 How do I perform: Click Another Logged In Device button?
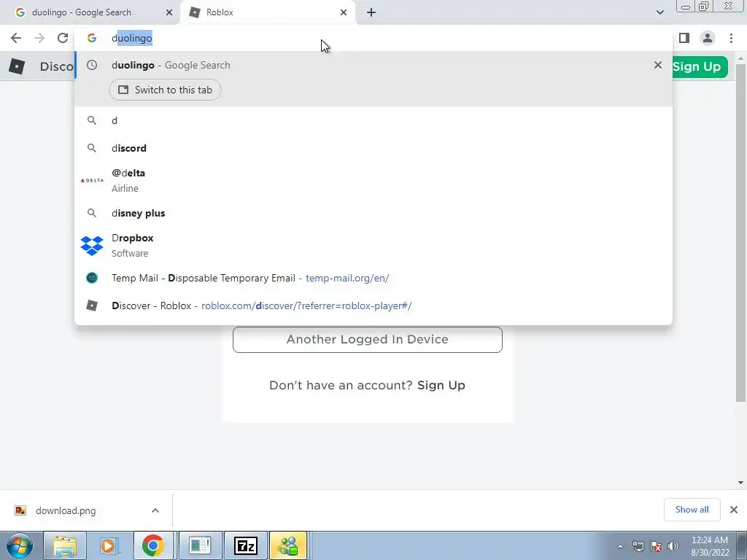pyautogui.click(x=368, y=340)
